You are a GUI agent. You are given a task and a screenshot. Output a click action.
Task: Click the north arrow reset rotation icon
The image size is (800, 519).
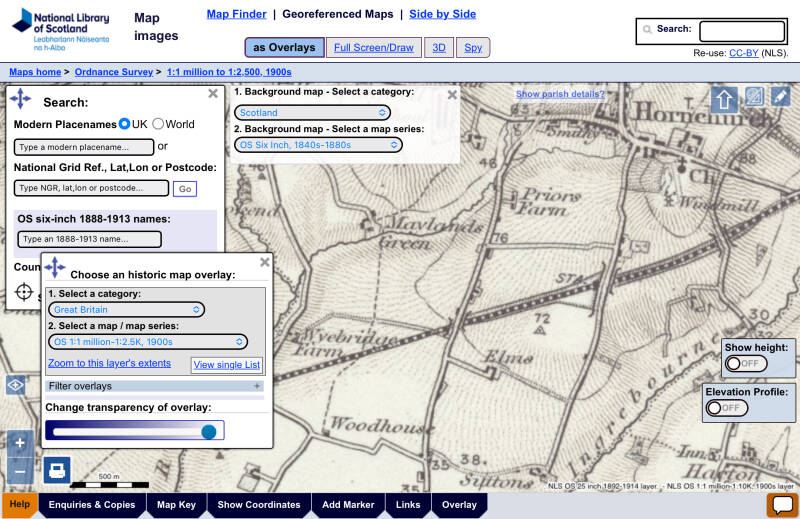(x=724, y=99)
